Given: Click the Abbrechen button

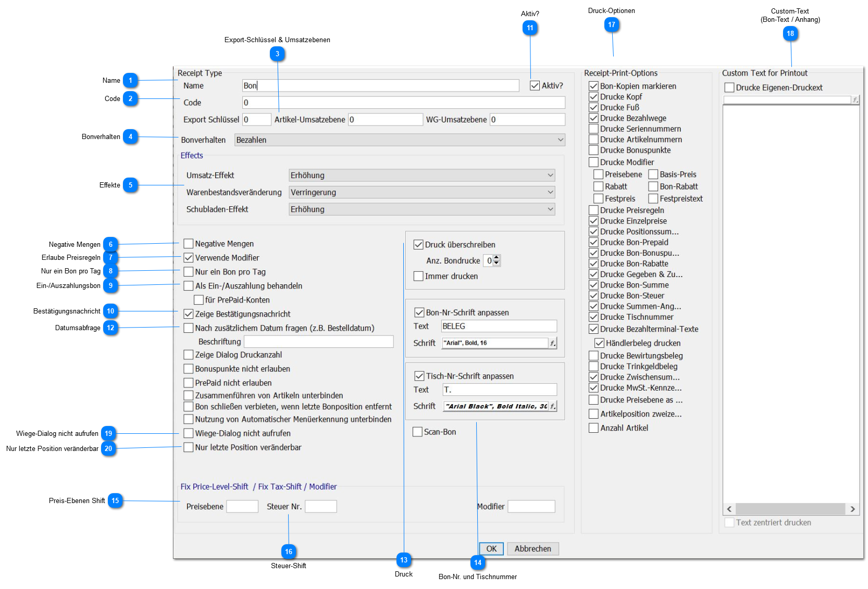Looking at the screenshot, I should pos(533,549).
